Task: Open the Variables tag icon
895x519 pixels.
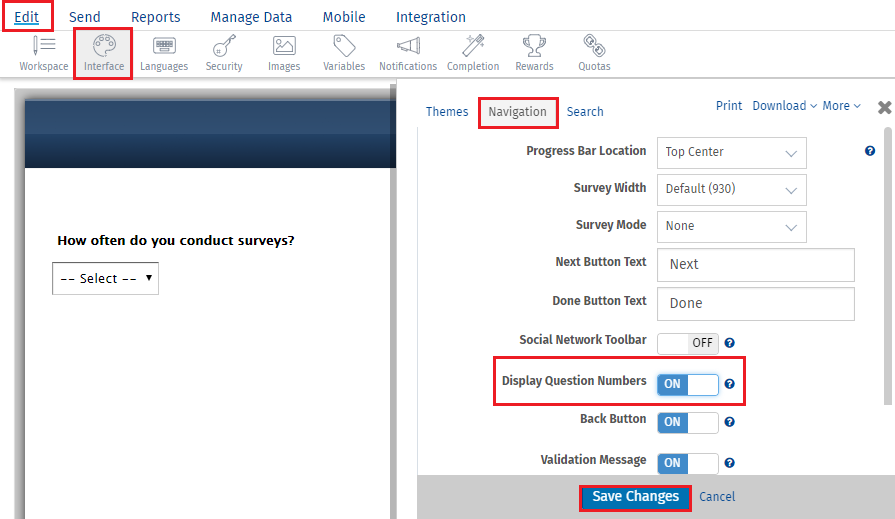Action: pyautogui.click(x=344, y=54)
